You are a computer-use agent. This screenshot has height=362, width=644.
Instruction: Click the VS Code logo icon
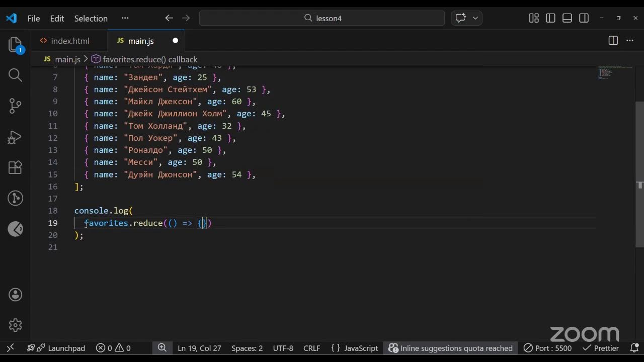[11, 18]
